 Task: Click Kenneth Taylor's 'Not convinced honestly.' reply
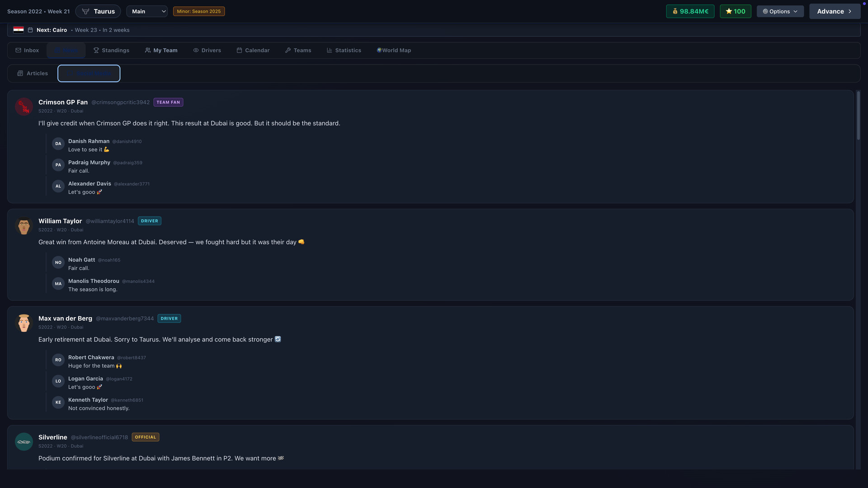[x=99, y=408]
